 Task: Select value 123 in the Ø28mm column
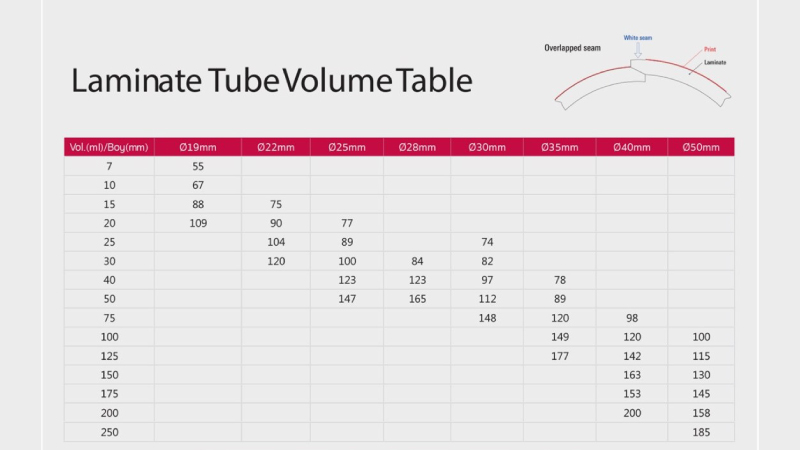coord(417,280)
